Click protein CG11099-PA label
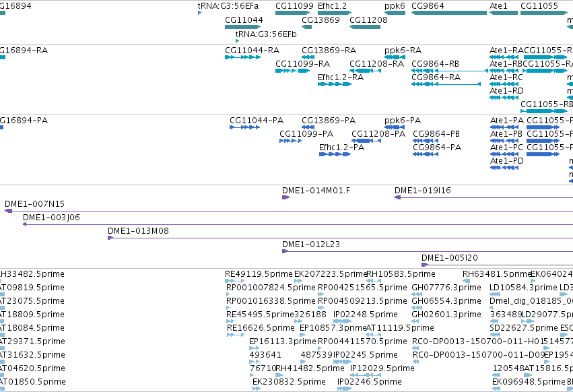The image size is (573, 392). (x=306, y=134)
